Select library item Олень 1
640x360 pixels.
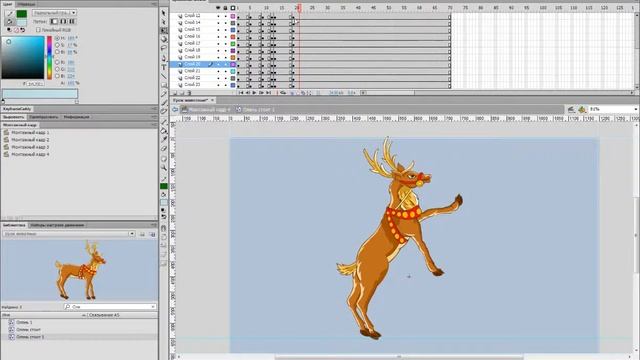tap(24, 322)
